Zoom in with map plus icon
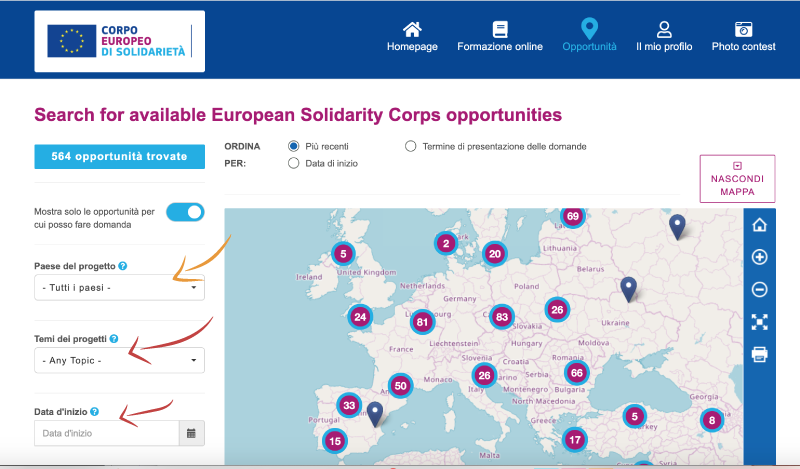The height and width of the screenshot is (469, 800). coord(759,257)
